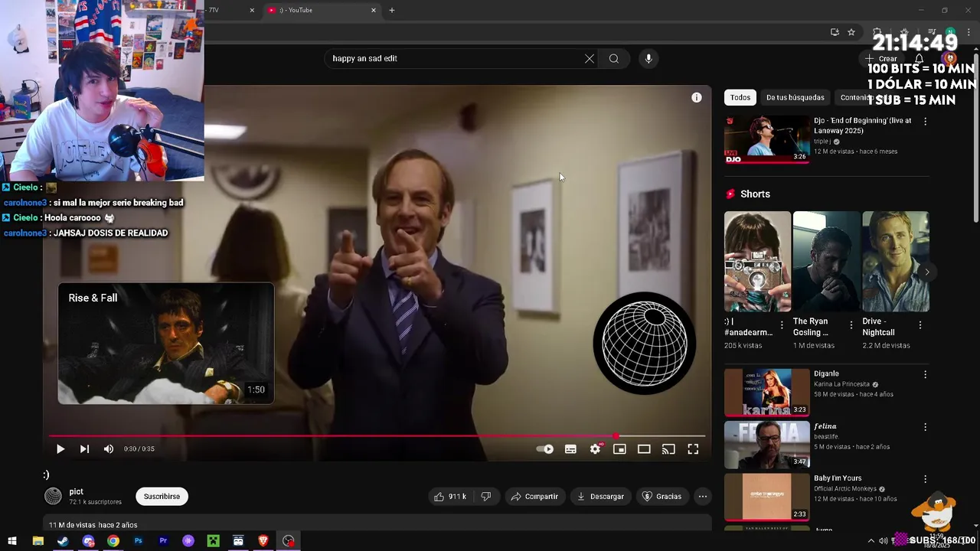Open options for Drive - Nightcall short
This screenshot has width=980, height=551.
(x=920, y=325)
